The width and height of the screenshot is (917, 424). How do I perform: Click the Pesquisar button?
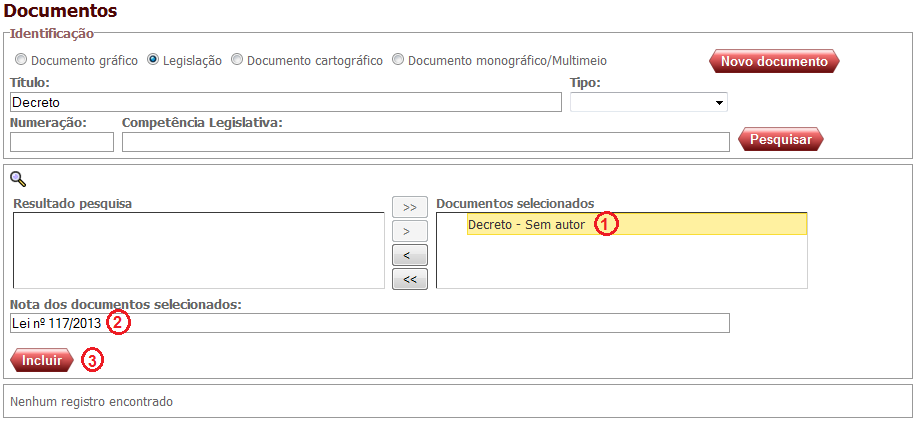click(781, 140)
